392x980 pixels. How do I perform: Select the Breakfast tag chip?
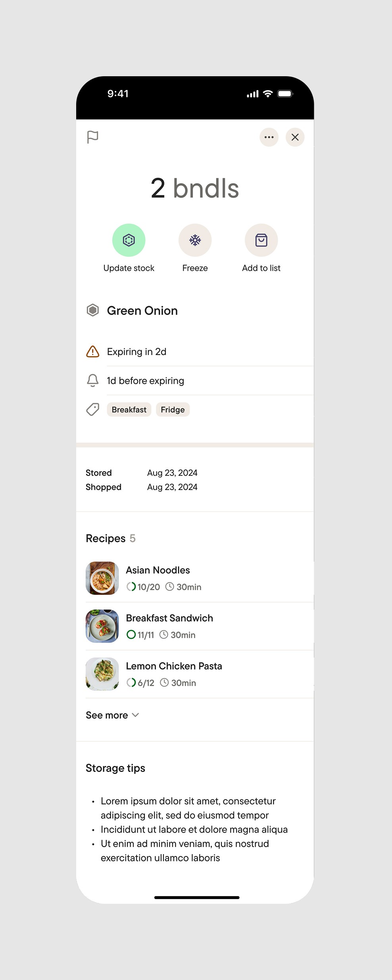click(x=129, y=410)
